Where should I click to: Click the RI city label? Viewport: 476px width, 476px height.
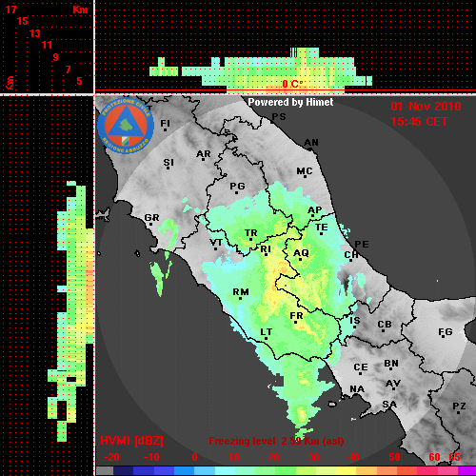(x=266, y=249)
